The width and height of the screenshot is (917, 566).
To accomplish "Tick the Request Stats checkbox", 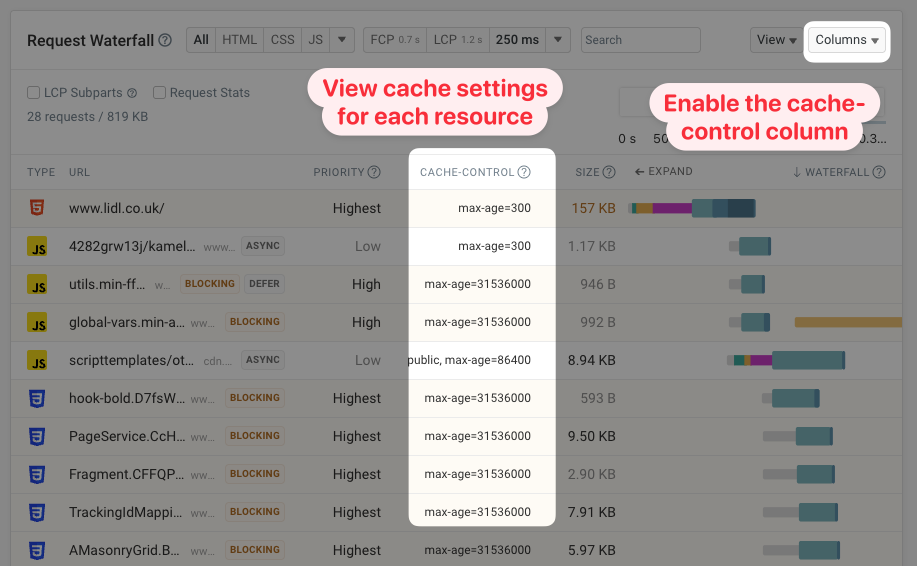I will click(x=160, y=93).
